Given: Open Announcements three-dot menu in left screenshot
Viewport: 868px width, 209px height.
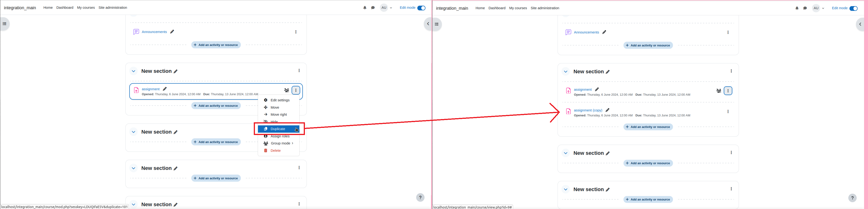Looking at the screenshot, I should point(296,32).
